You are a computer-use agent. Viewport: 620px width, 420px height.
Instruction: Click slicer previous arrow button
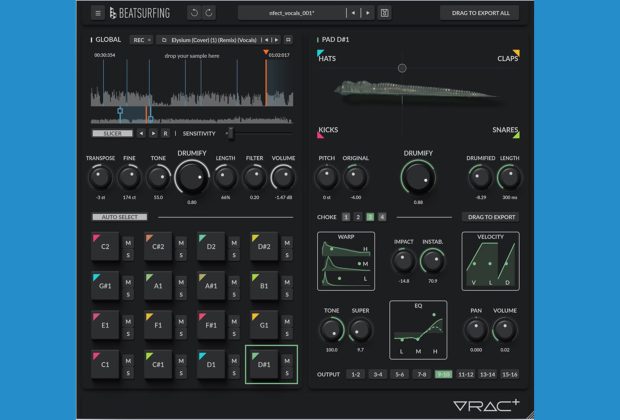pos(141,134)
